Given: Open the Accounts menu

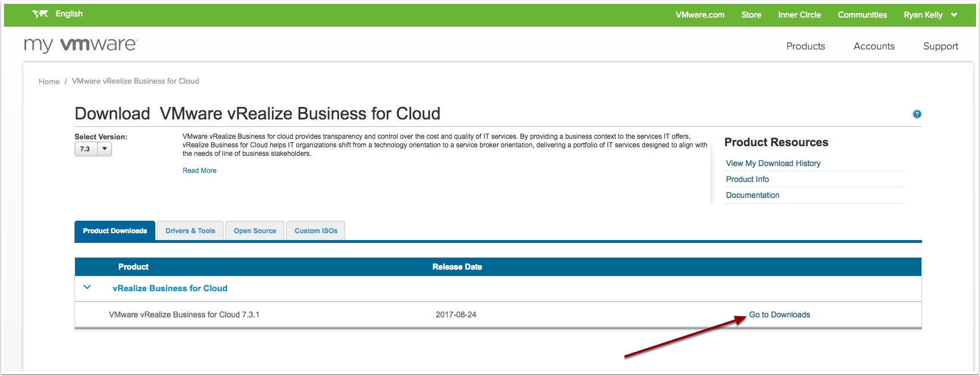Looking at the screenshot, I should (x=874, y=46).
